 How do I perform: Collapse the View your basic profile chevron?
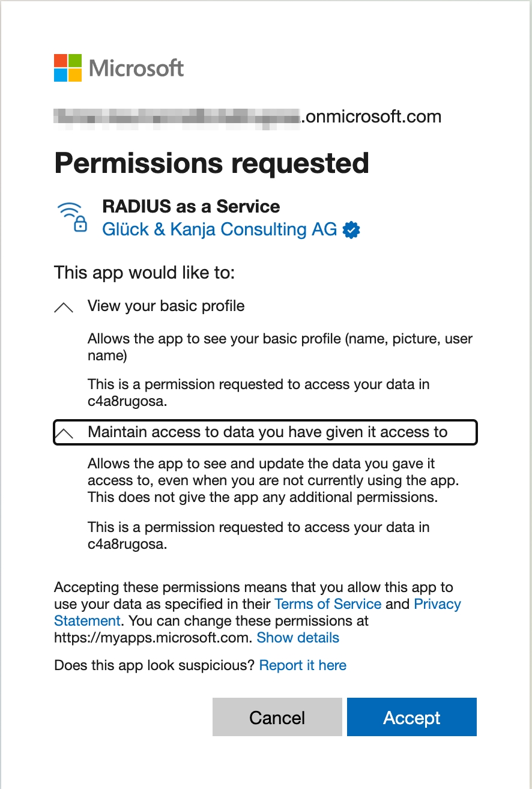[64, 307]
